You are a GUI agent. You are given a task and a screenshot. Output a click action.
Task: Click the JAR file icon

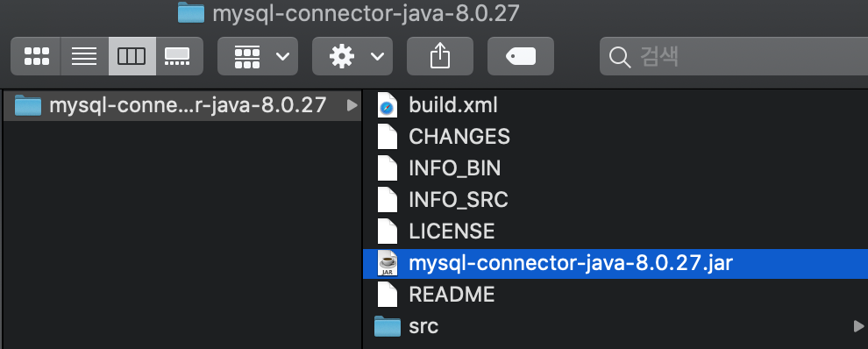point(388,263)
